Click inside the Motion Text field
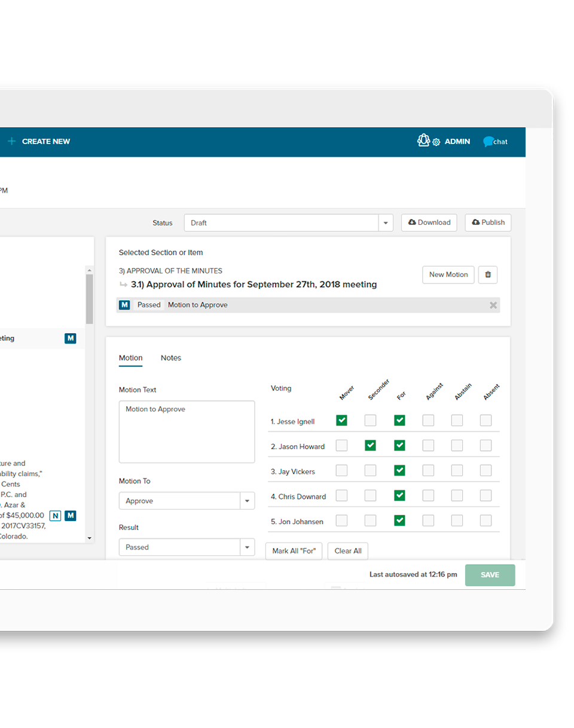The height and width of the screenshot is (728, 574). click(x=187, y=432)
